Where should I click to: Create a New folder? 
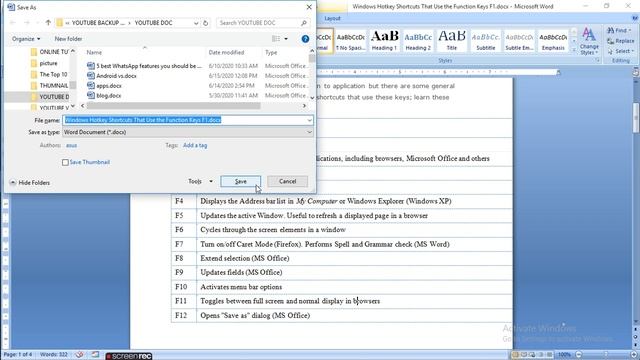(68, 39)
